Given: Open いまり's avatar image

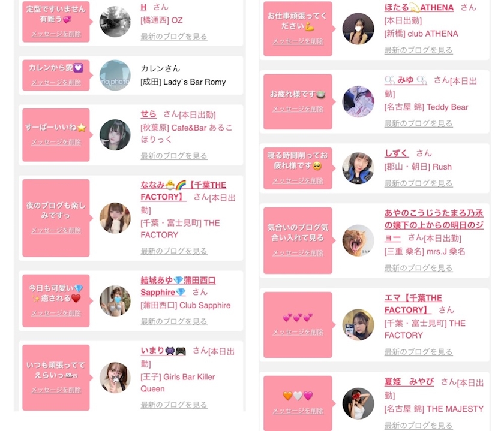Looking at the screenshot, I should [x=115, y=378].
